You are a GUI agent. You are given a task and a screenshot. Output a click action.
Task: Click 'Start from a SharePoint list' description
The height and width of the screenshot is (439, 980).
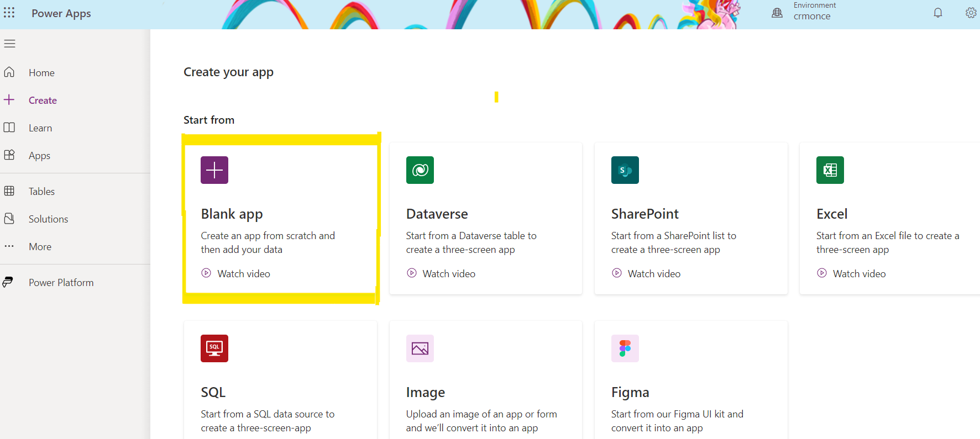[x=673, y=242]
